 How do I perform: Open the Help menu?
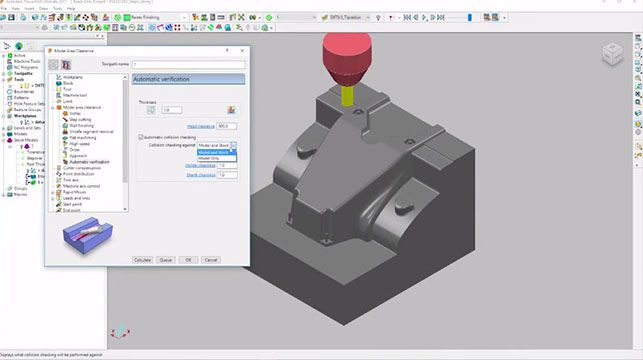coord(71,8)
